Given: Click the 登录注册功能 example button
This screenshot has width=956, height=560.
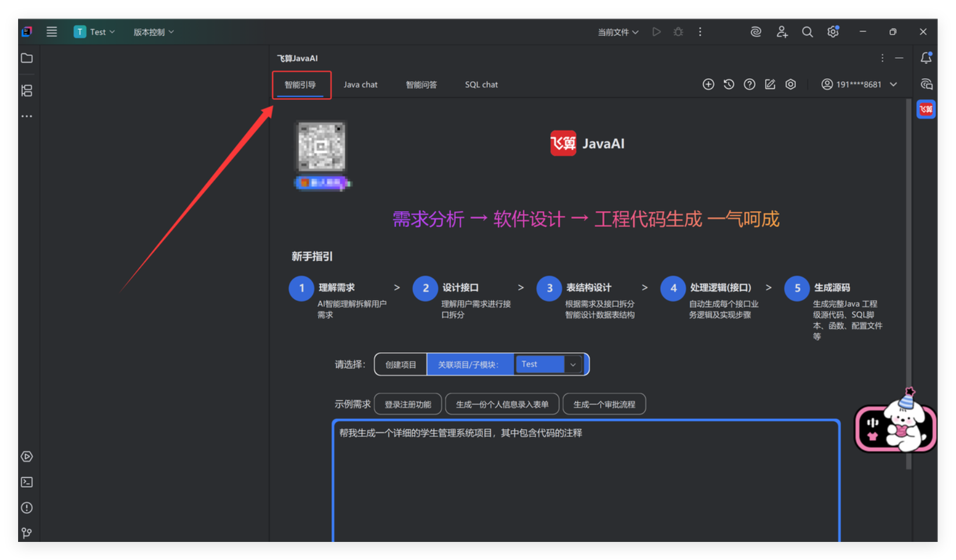Looking at the screenshot, I should pos(407,404).
